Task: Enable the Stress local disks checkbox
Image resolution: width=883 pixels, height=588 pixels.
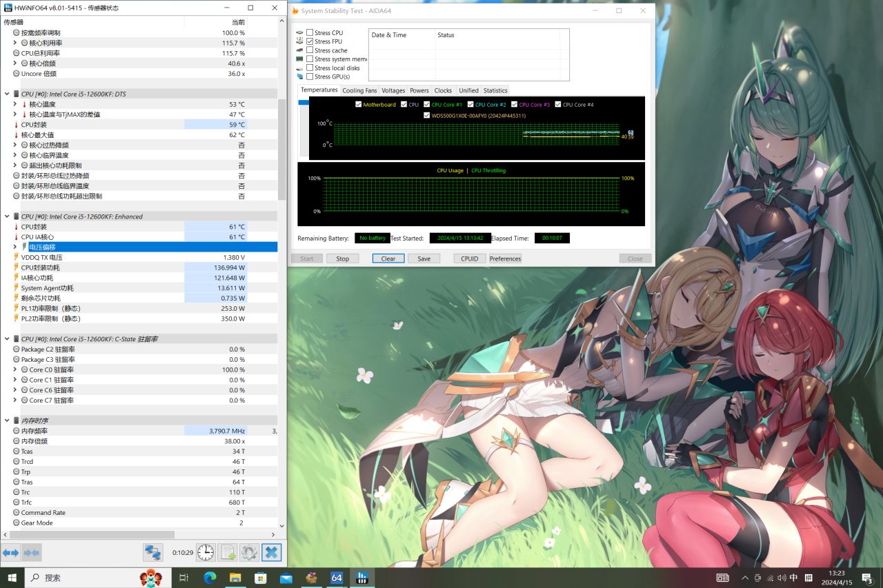Action: click(310, 68)
